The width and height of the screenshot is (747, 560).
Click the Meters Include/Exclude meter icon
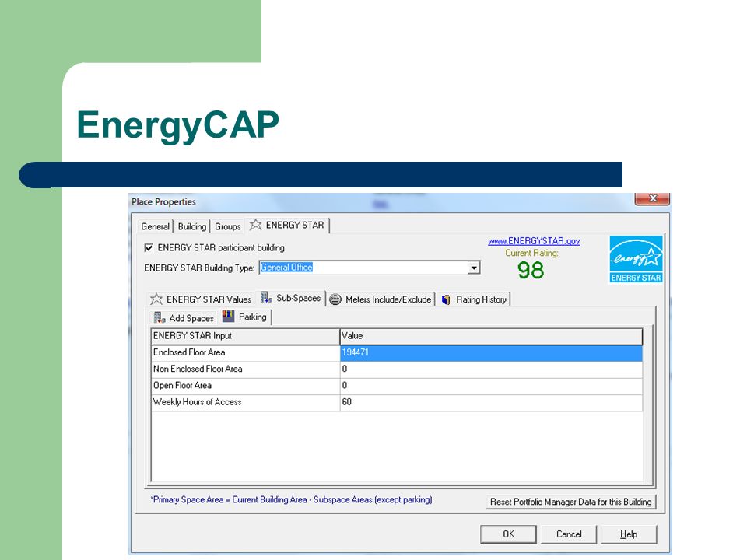pos(335,299)
